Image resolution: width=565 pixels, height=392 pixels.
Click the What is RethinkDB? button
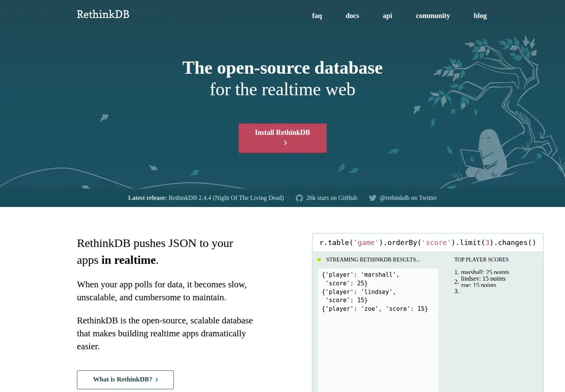[125, 379]
